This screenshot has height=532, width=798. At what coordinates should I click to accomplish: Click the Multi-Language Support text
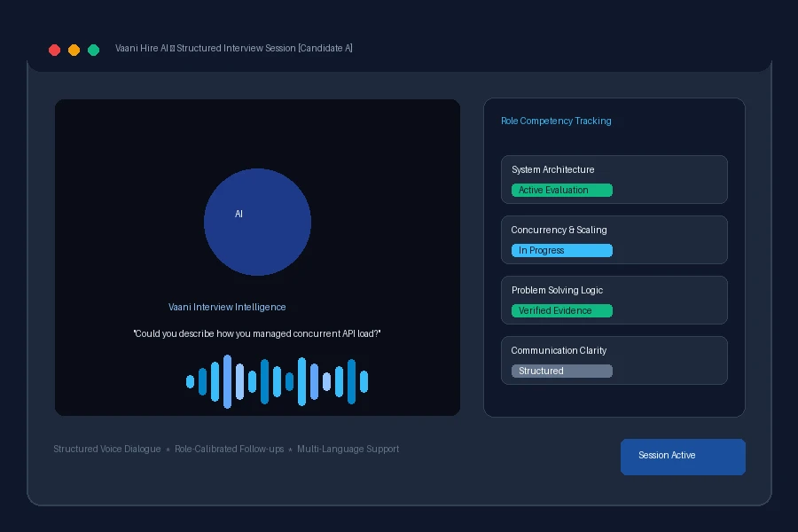(348, 449)
